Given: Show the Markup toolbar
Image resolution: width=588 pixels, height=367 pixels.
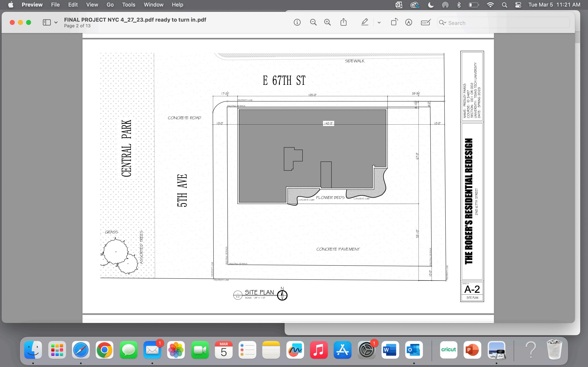Looking at the screenshot, I should tap(409, 23).
